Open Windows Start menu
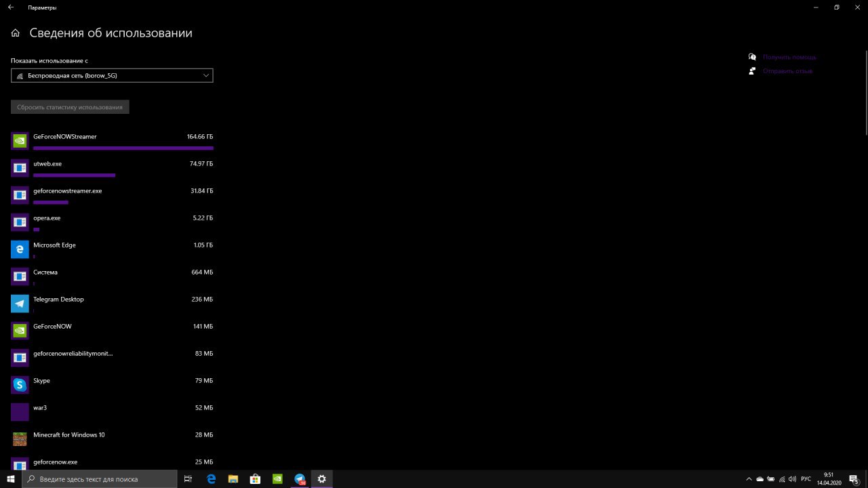Image resolution: width=868 pixels, height=488 pixels. pyautogui.click(x=11, y=479)
